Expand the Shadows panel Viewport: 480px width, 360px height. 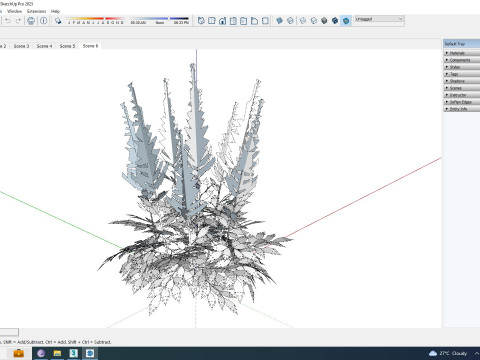pyautogui.click(x=462, y=81)
